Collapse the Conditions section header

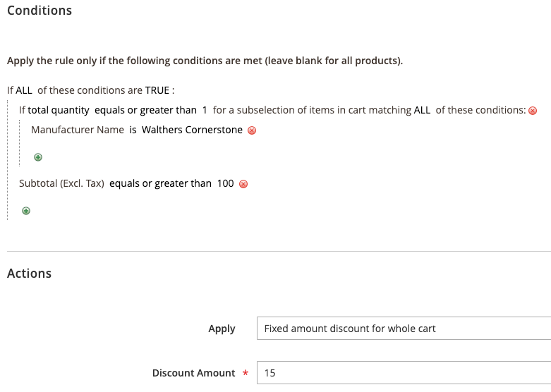coord(40,11)
